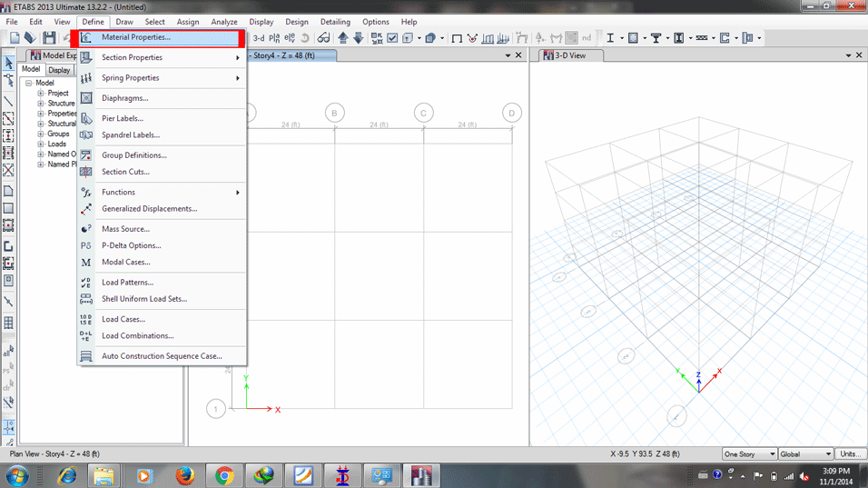Screen dimensions: 868x488
Task: Open the Global coordinate system dropdown
Action: pos(805,454)
